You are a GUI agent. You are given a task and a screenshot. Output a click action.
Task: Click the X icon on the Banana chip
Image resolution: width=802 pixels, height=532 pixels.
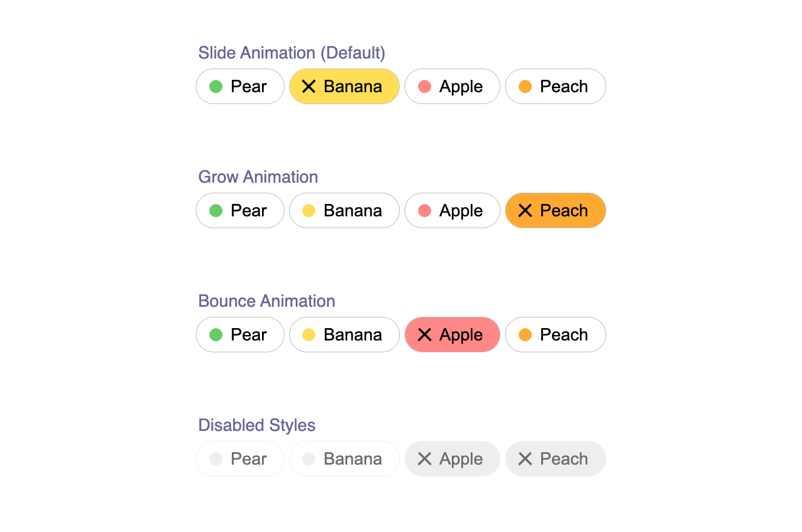tap(308, 86)
